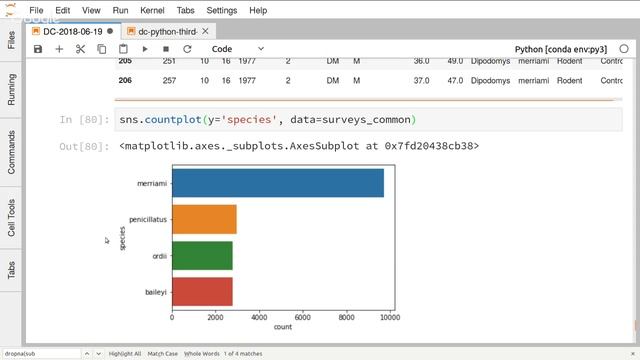Click the matplotlib AxesSubplot output text
The height and width of the screenshot is (360, 640).
tap(299, 146)
